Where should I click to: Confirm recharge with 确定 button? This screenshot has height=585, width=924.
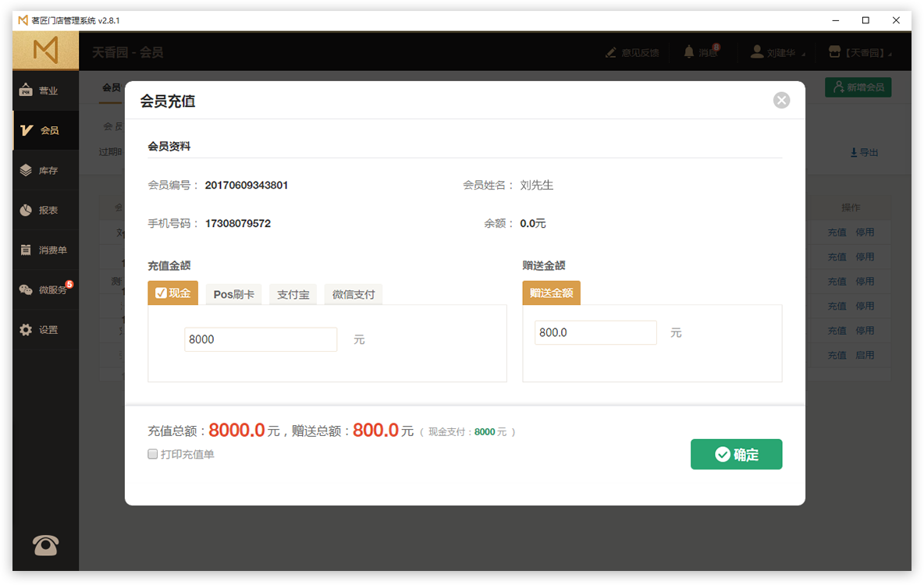[x=736, y=455]
